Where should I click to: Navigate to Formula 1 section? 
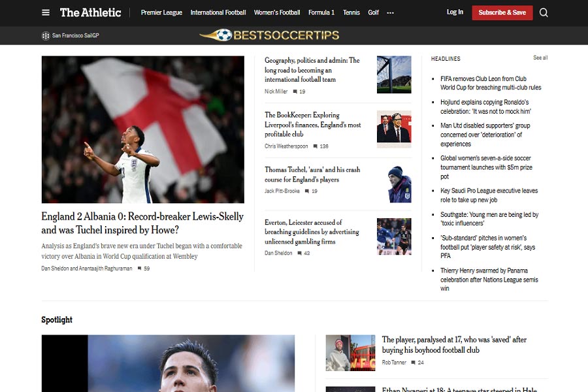point(321,13)
